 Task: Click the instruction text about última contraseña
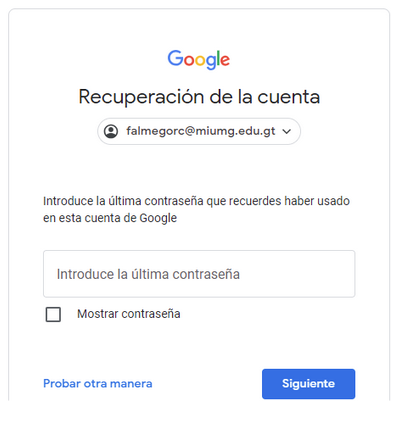tap(196, 209)
